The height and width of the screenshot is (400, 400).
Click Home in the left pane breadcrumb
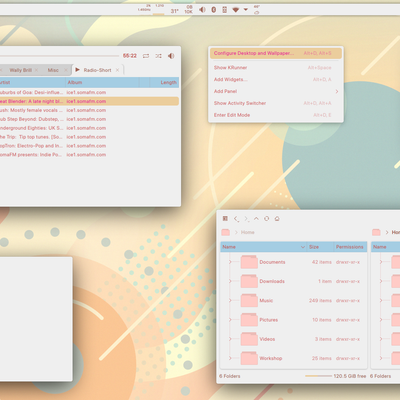248,232
